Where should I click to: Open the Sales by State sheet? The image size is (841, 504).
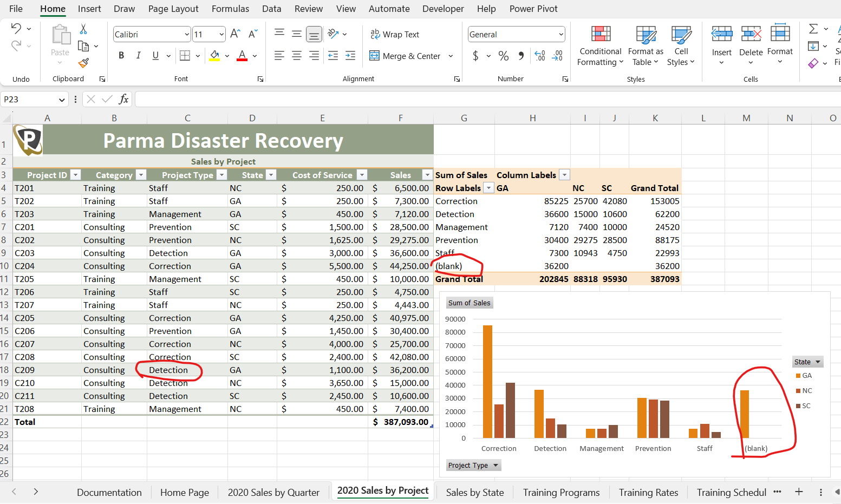click(475, 492)
